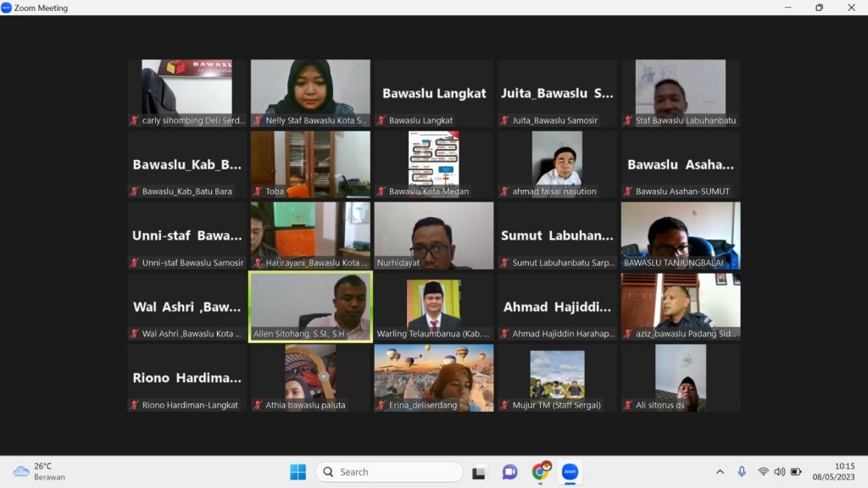The image size is (868, 488).
Task: Click the speaker volume tray icon
Action: (779, 472)
